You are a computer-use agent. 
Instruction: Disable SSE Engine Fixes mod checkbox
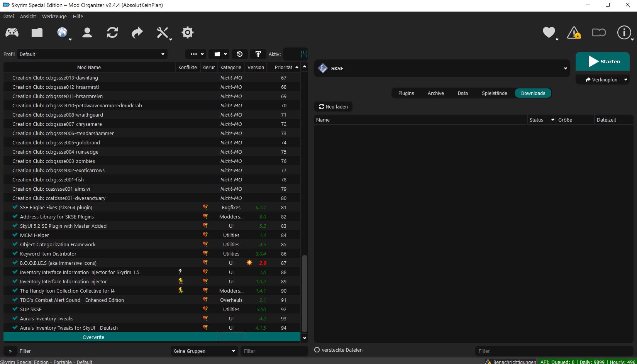(x=15, y=207)
